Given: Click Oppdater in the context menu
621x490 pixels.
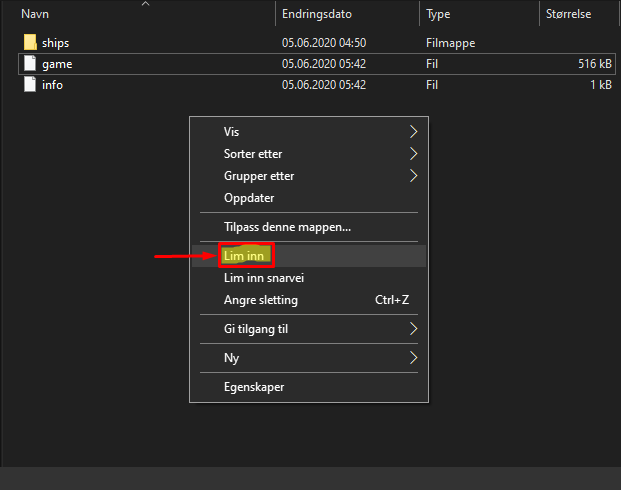Looking at the screenshot, I should pos(249,198).
